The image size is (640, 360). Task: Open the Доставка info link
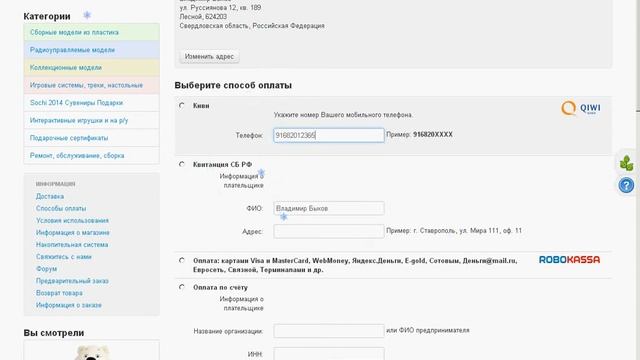tap(50, 196)
